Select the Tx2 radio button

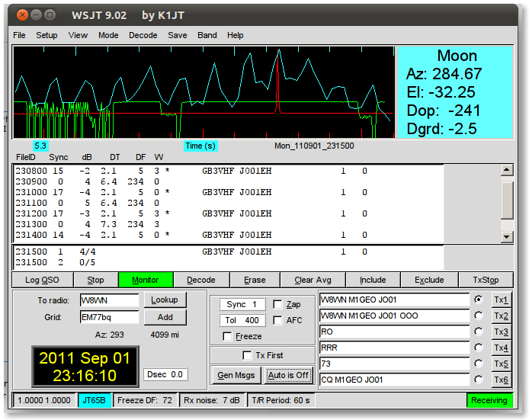(479, 316)
